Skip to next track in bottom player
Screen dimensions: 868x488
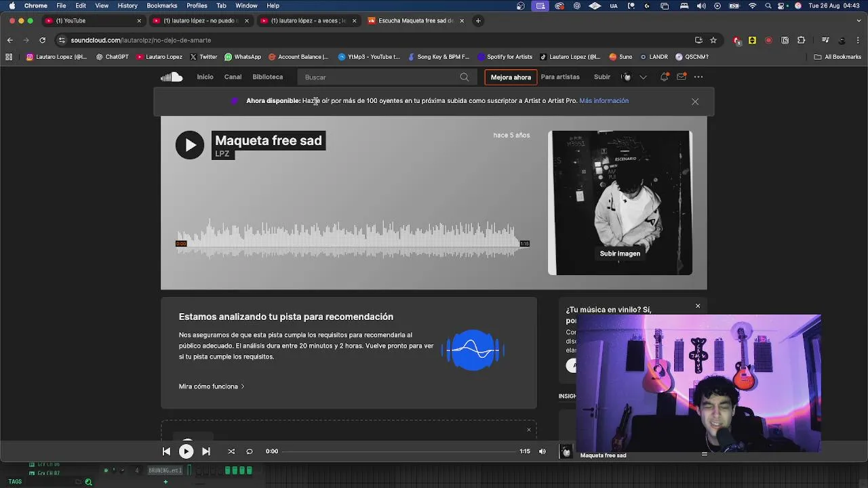pos(206,451)
